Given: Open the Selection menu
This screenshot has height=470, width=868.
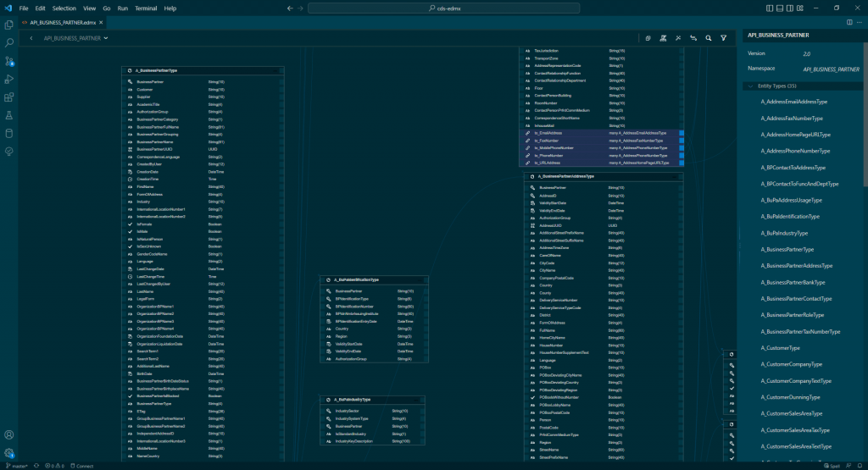Looking at the screenshot, I should 64,8.
